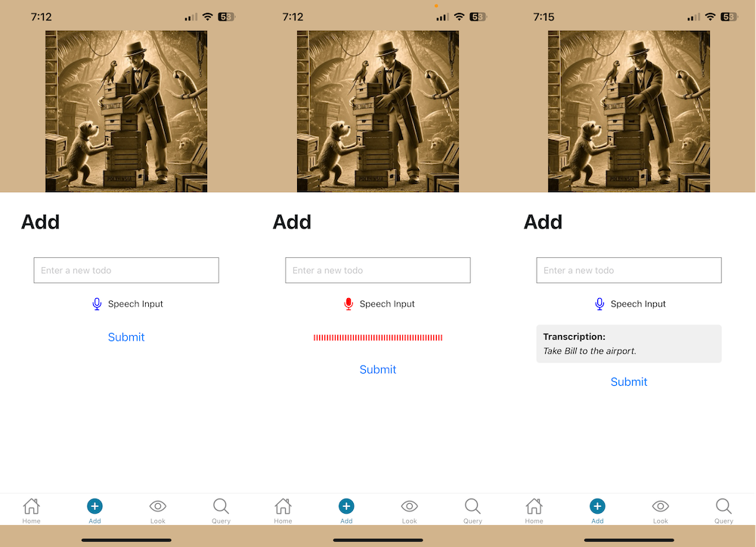This screenshot has width=756, height=547.
Task: Open the Look eye tab on the left screen
Action: click(158, 511)
